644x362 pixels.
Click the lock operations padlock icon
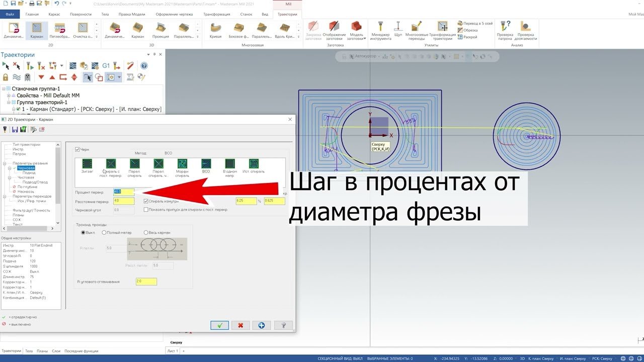point(6,77)
